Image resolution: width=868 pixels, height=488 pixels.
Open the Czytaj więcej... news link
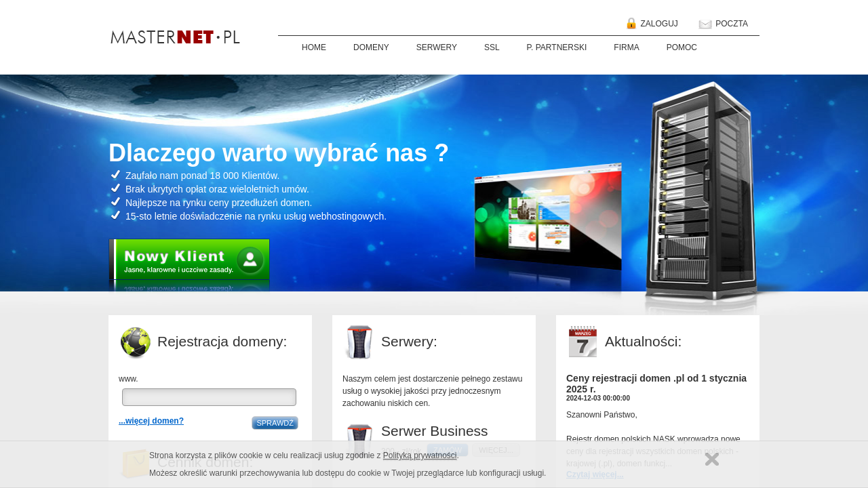(595, 474)
